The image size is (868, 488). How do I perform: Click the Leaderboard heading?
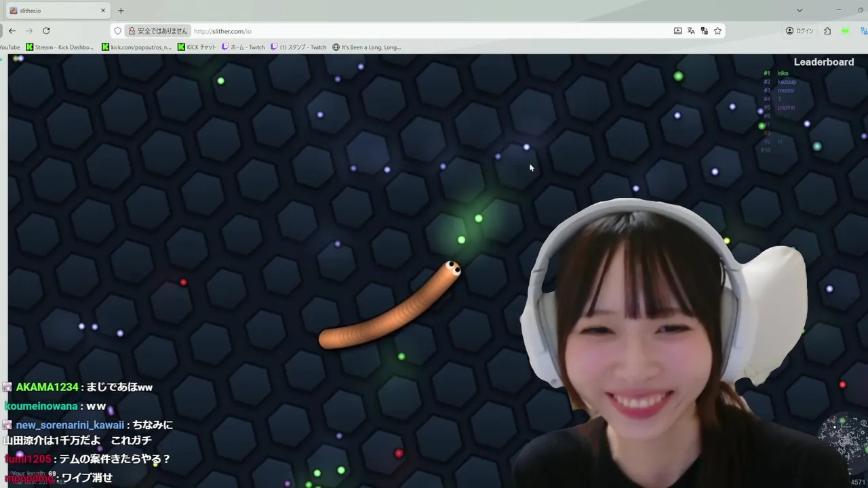(x=824, y=62)
